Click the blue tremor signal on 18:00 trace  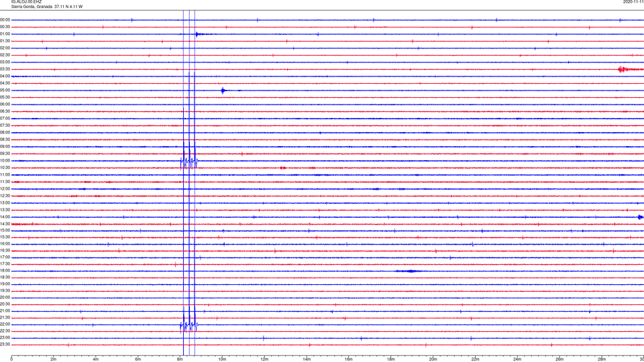click(x=408, y=271)
